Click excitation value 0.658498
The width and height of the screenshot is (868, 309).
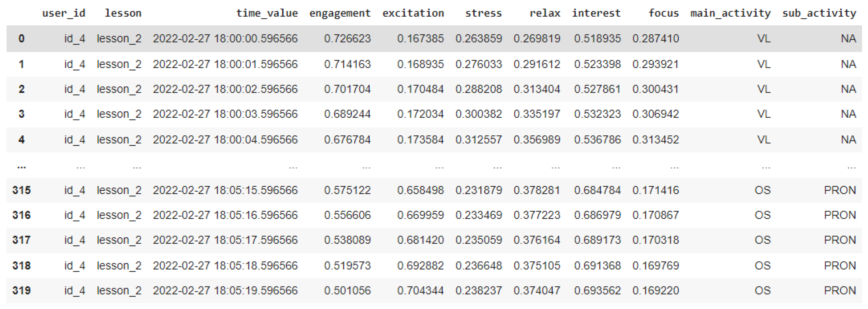[420, 190]
